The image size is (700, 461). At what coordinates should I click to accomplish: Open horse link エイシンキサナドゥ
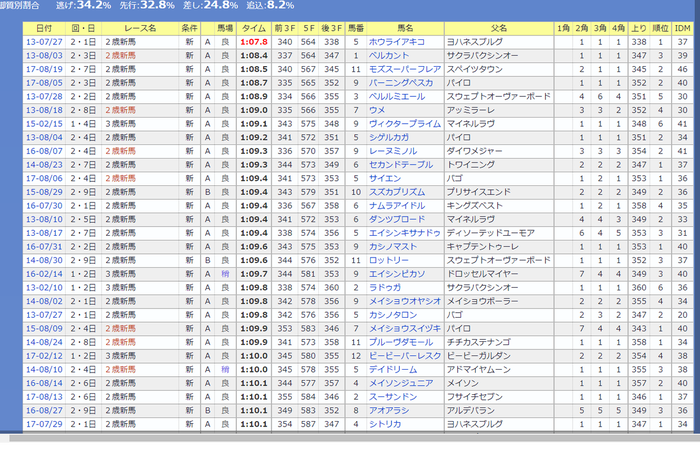[x=404, y=233]
